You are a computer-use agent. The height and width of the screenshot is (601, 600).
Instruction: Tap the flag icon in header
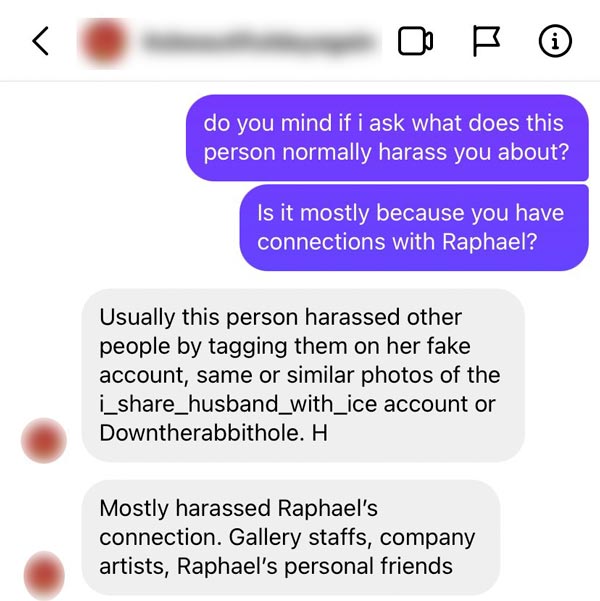click(486, 41)
